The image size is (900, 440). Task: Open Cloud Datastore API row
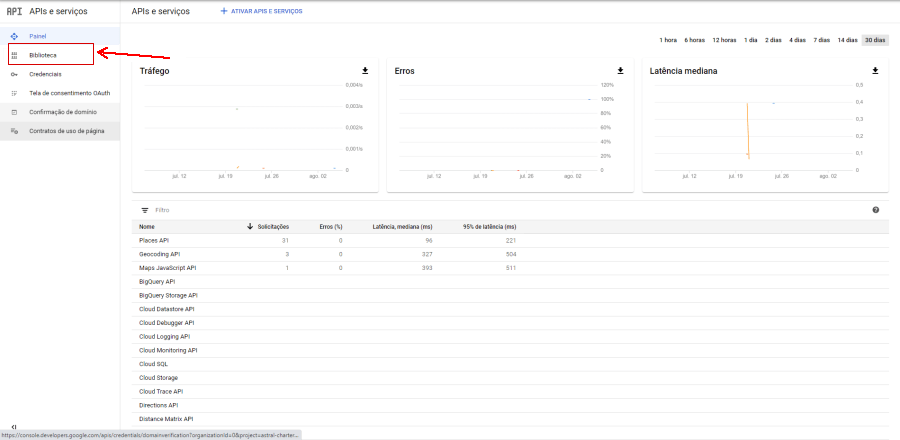pyautogui.click(x=510, y=309)
